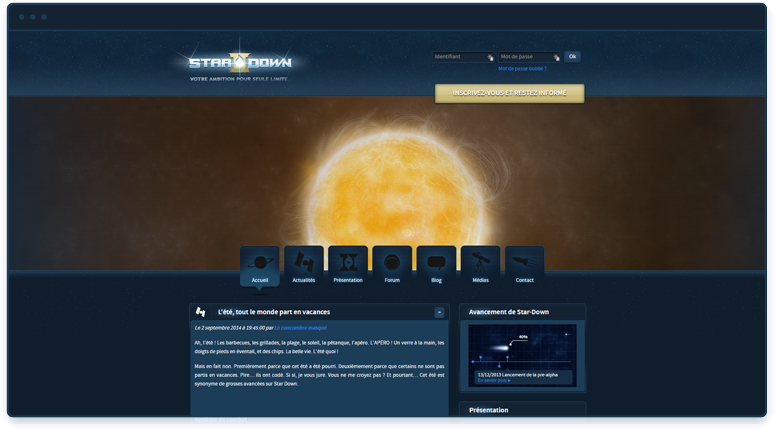Open author link 'Le concombre masqué'
Image resolution: width=775 pixels, height=429 pixels.
301,328
